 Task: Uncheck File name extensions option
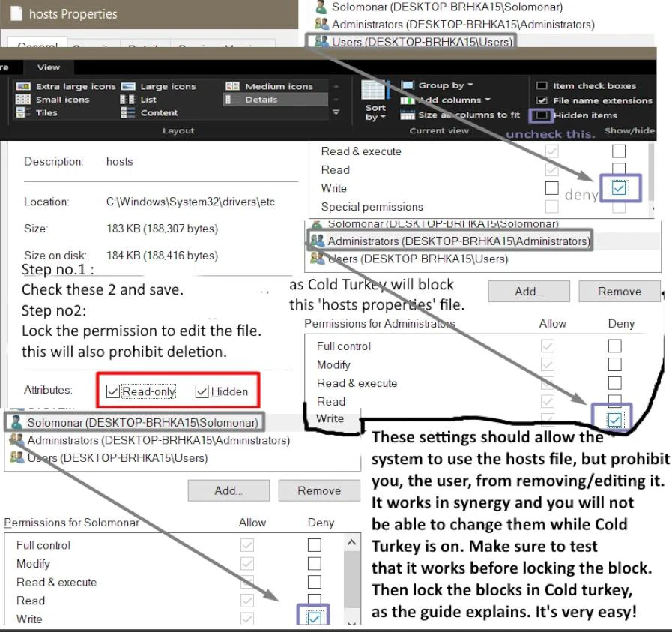[x=541, y=100]
